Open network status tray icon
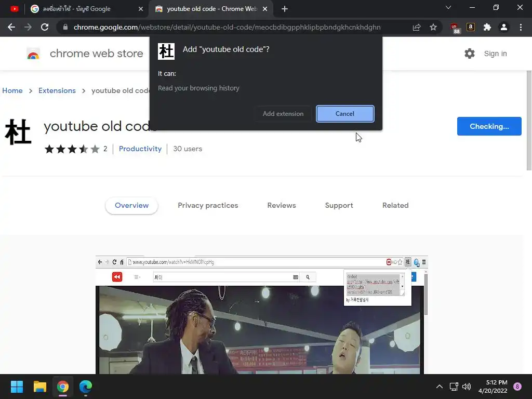532x399 pixels. (x=454, y=387)
